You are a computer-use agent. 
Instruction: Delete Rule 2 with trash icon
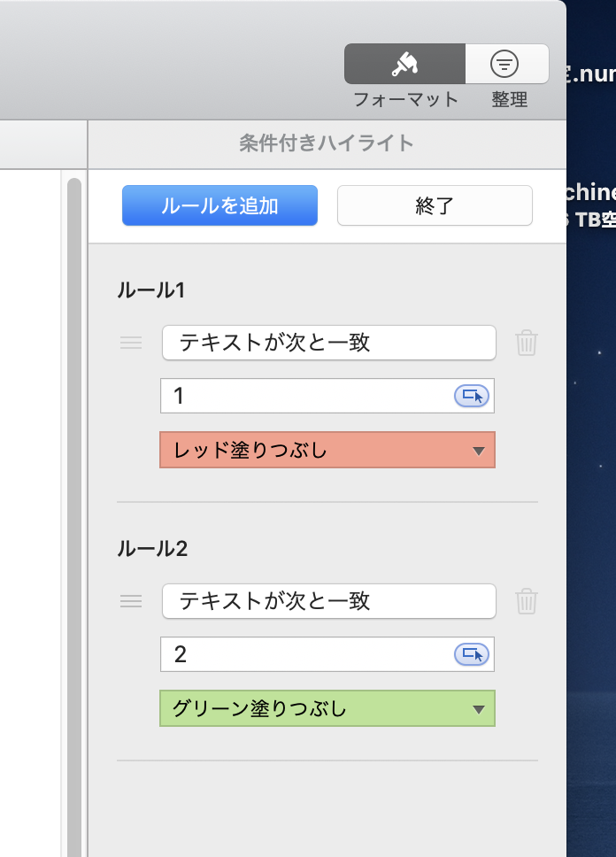pos(527,601)
